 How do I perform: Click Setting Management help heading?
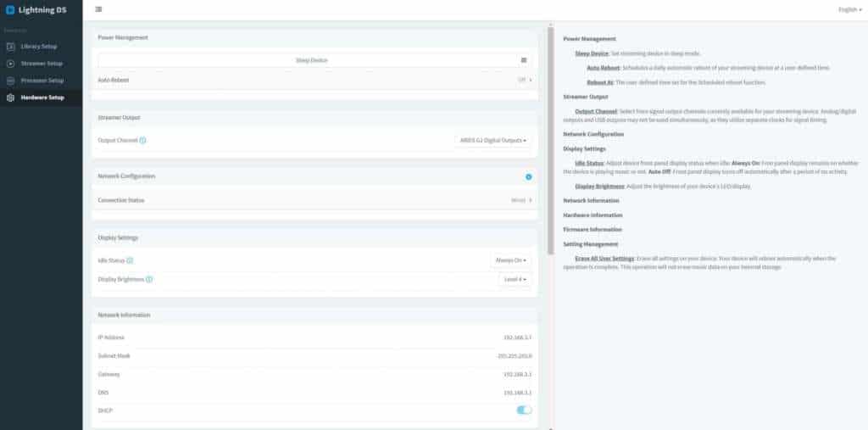point(590,244)
